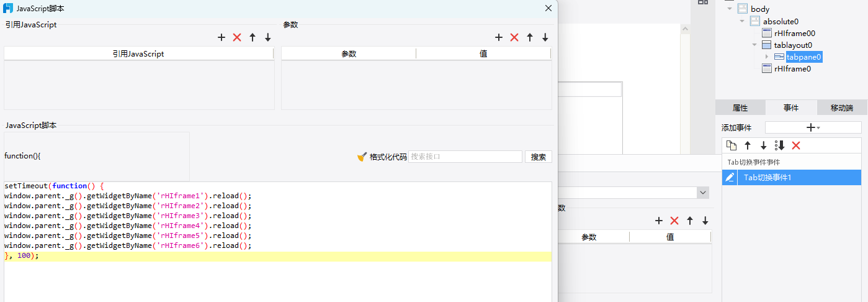Add a new referenced JavaScript entry
The image size is (868, 302).
tap(221, 37)
